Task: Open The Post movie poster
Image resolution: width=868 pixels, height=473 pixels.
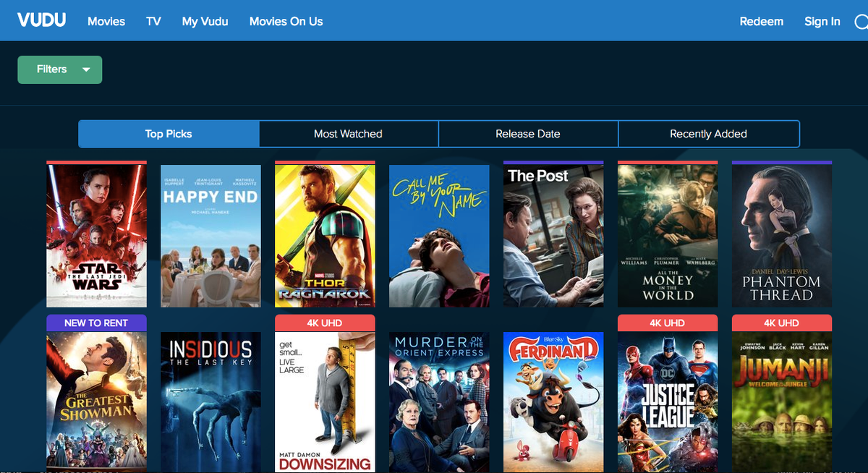Action: click(x=553, y=236)
